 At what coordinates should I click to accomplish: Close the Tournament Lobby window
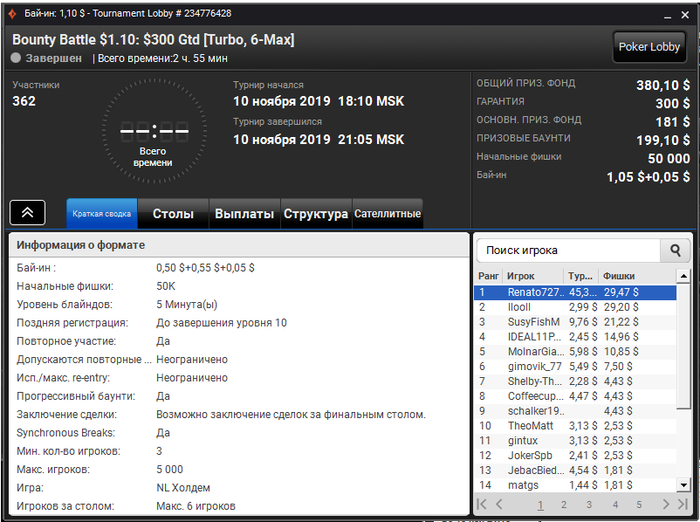click(x=685, y=15)
